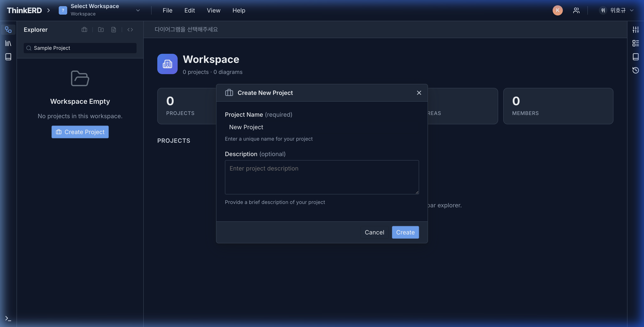Open book icon in right rail

pyautogui.click(x=636, y=57)
